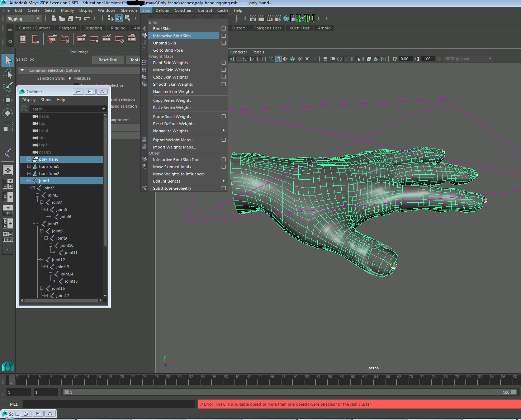Select the Lasso selection tool
Viewport: 521px width, 420px height.
point(8,74)
